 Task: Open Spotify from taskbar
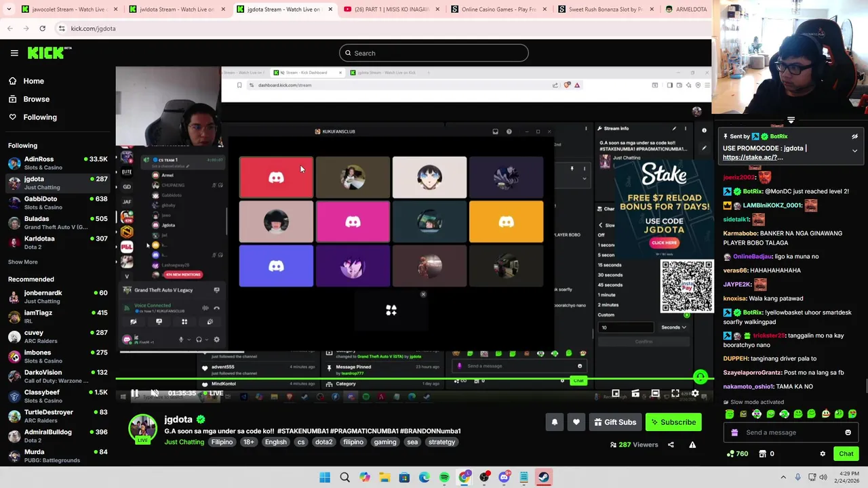pos(444,478)
